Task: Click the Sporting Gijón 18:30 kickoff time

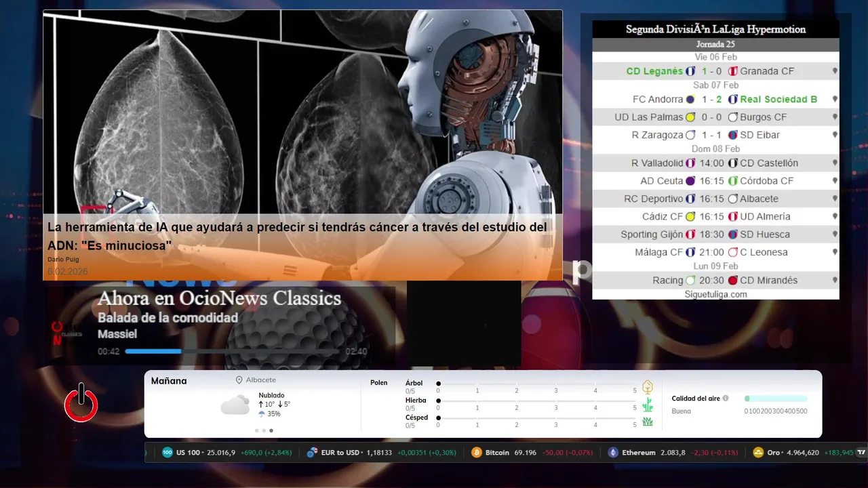Action: 712,235
